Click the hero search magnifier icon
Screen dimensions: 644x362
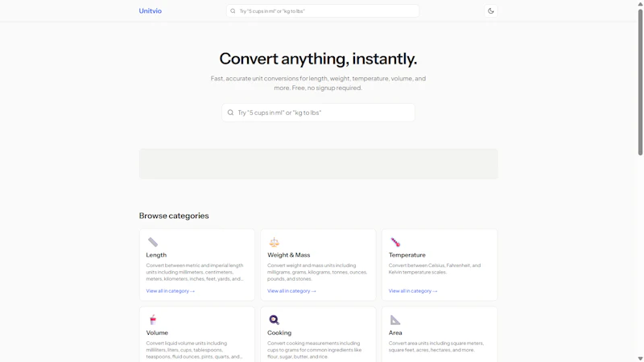tap(230, 113)
